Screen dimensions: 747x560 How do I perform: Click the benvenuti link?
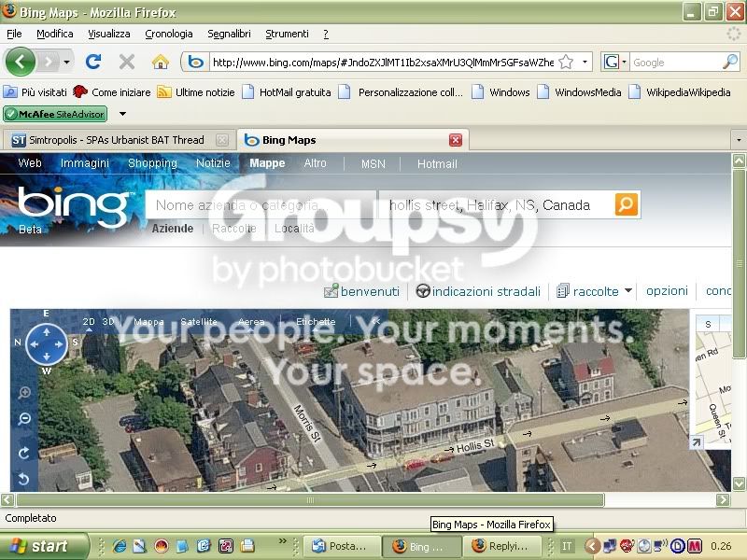[362, 291]
